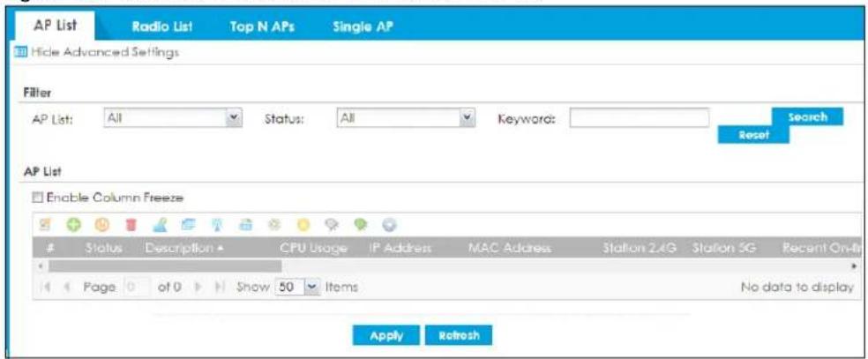Select the AP List tab
Screen dimensions: 868x359
(x=55, y=26)
